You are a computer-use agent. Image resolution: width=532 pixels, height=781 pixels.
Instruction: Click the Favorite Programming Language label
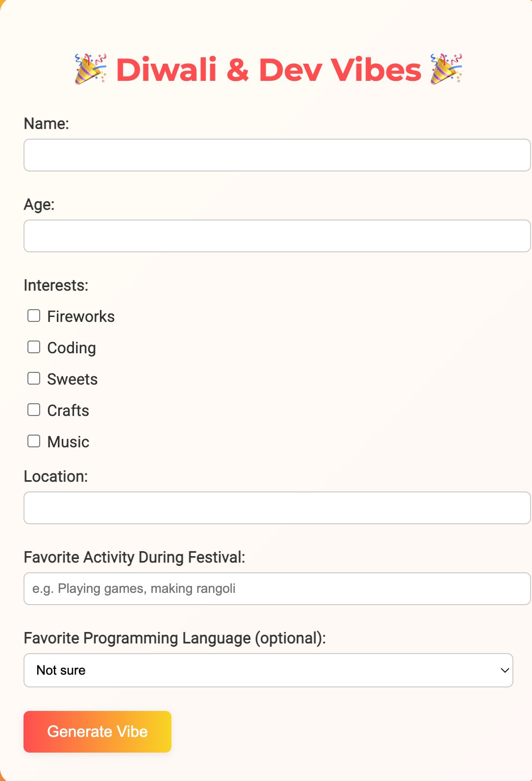pos(174,638)
